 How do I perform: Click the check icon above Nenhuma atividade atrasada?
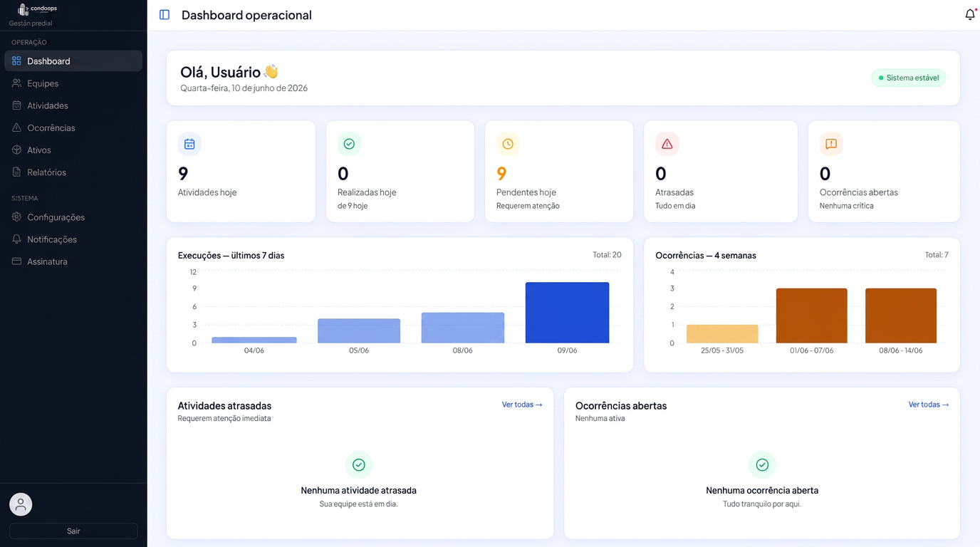(x=359, y=464)
